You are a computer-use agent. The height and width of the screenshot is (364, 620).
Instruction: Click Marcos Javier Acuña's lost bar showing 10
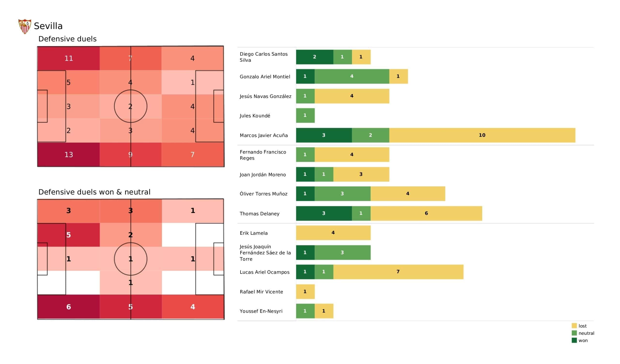tap(482, 135)
